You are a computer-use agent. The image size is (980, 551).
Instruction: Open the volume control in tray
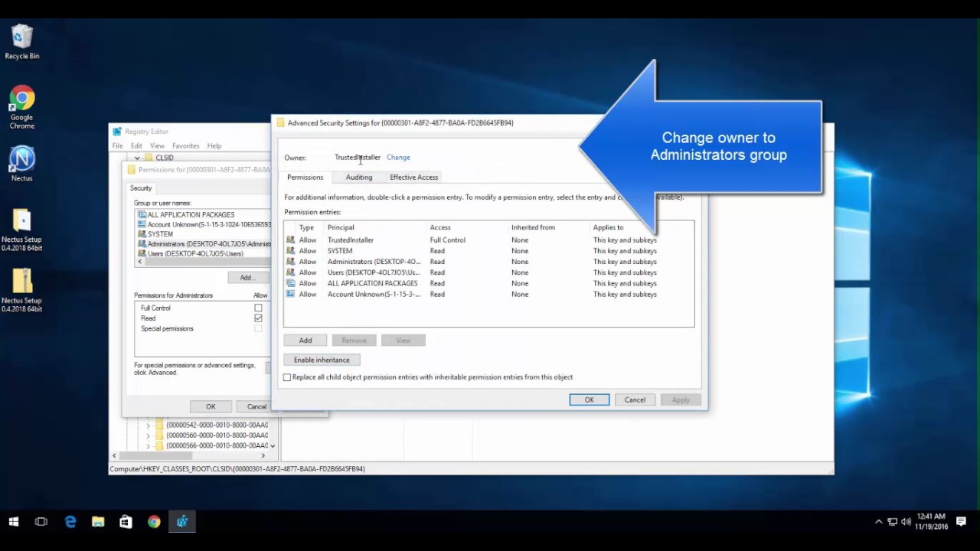pos(906,522)
